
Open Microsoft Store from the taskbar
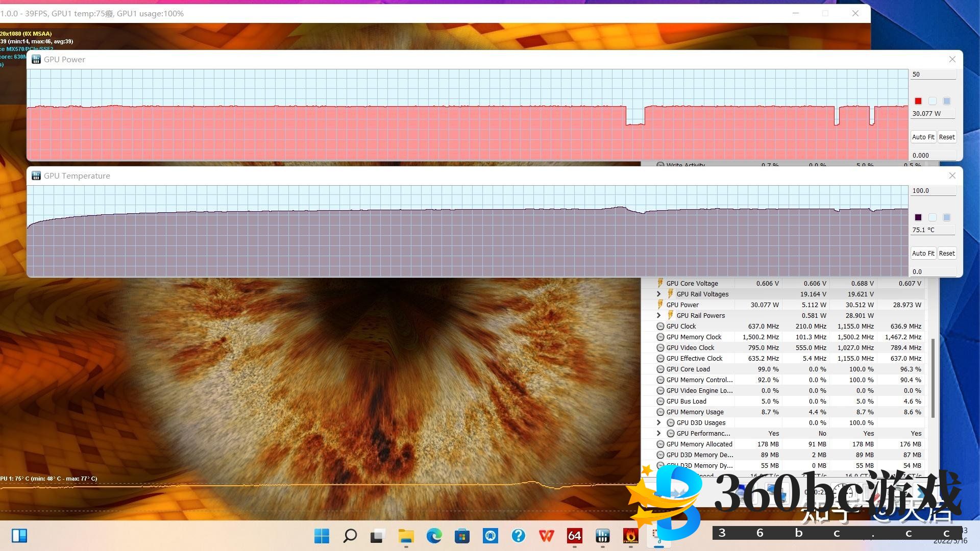[x=462, y=536]
